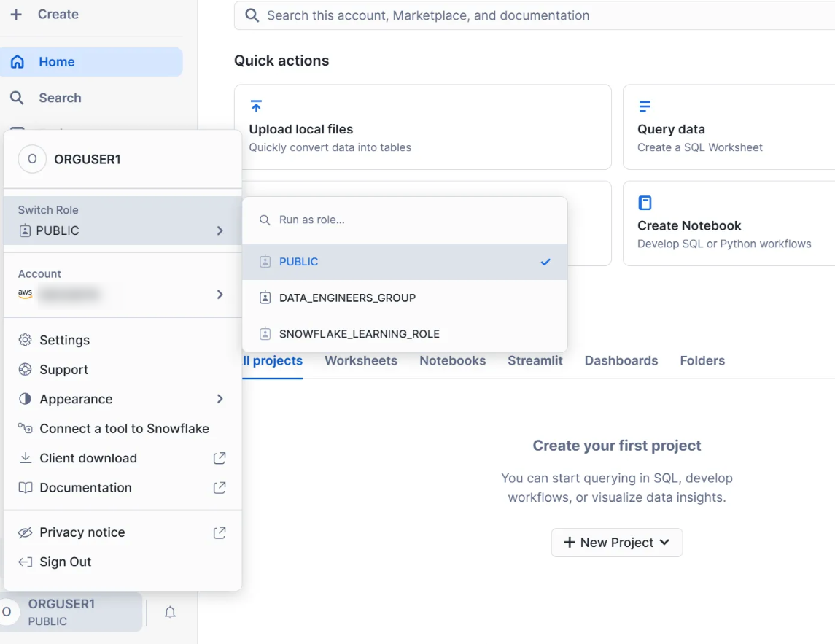Click the Connect a tool plug icon
Screen dimensions: 835x644
pos(25,428)
